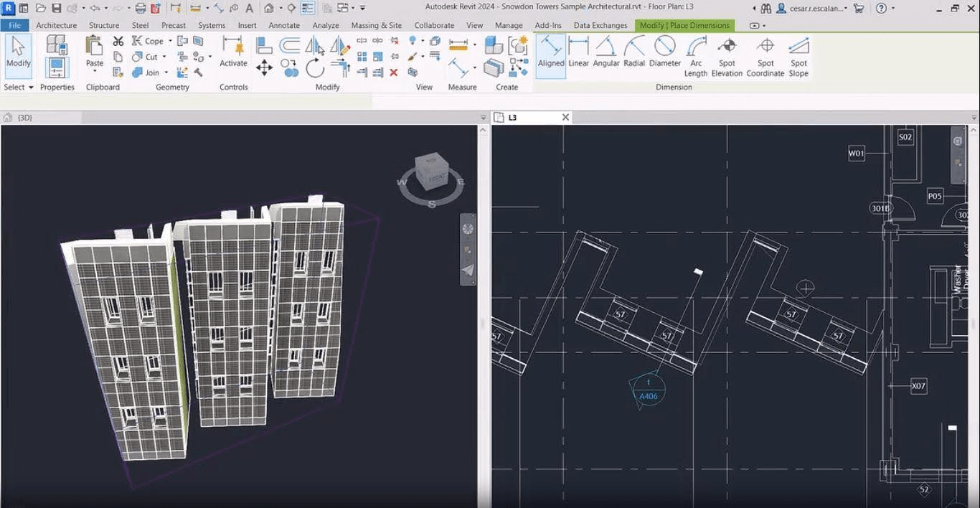Select the Spot Slope tool
This screenshot has width=980, height=508.
click(x=798, y=57)
